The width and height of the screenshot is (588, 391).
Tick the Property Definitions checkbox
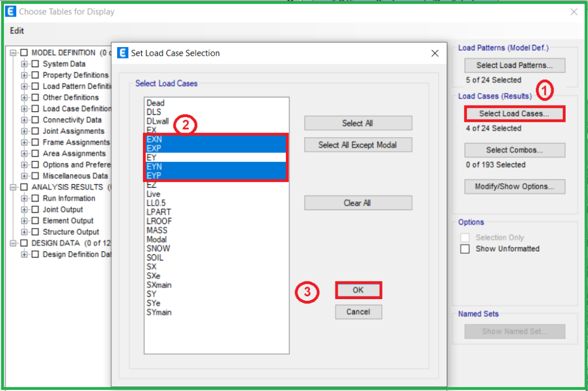[x=35, y=75]
